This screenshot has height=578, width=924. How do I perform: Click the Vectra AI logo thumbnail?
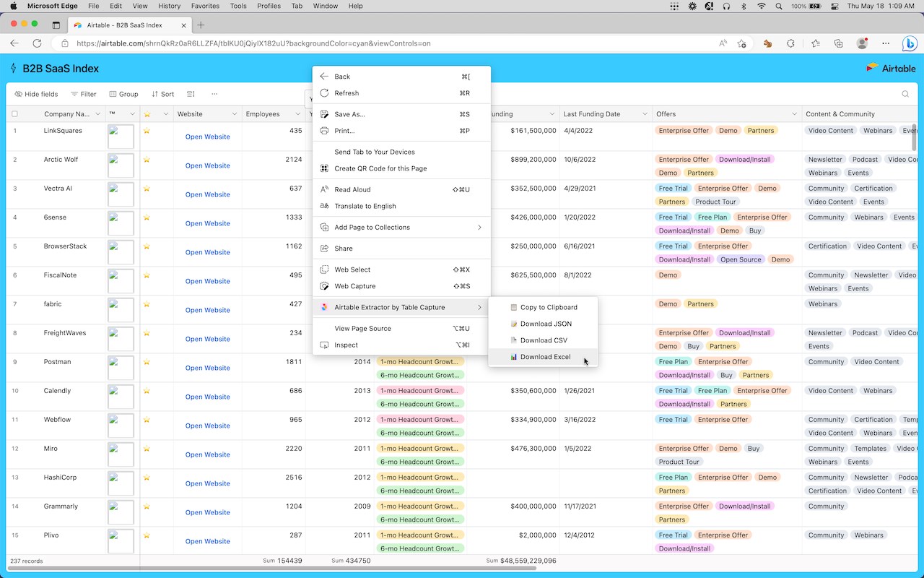click(121, 194)
